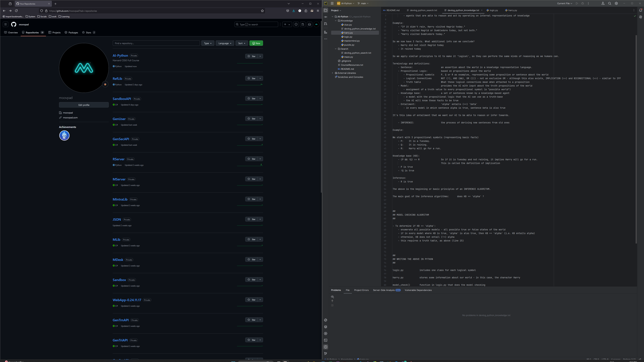Open GitHub issues icon in header

point(296,24)
